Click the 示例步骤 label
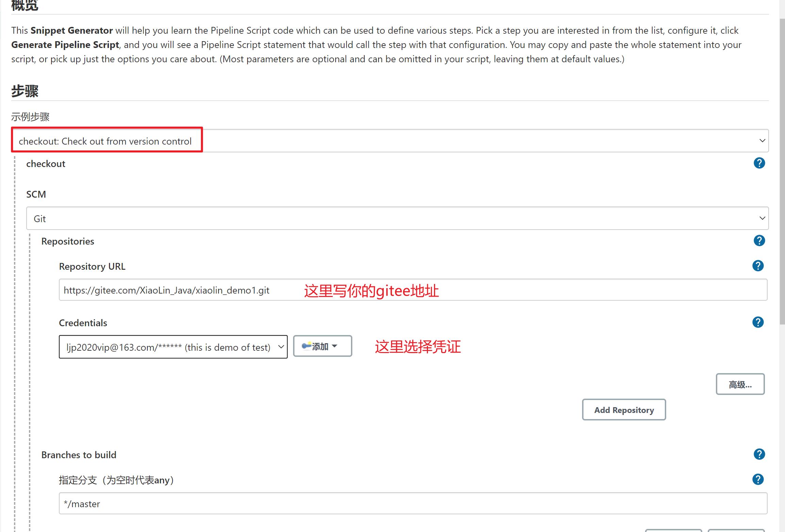The height and width of the screenshot is (532, 785). [x=30, y=117]
